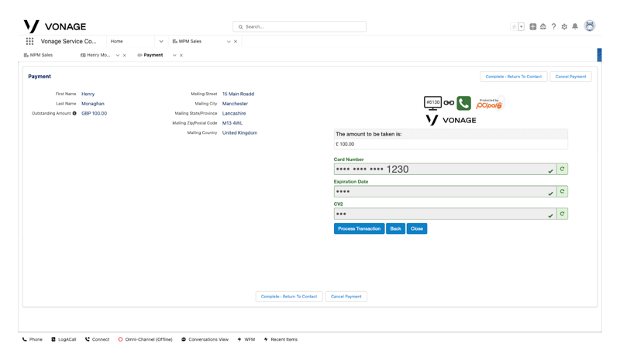This screenshot has height=364, width=620.
Task: Click the user avatar profile icon
Action: 590,26
